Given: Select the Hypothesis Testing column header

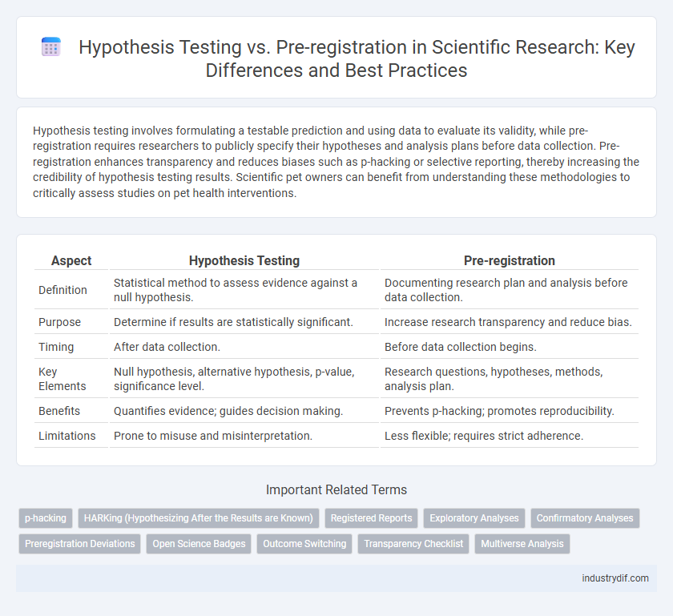Looking at the screenshot, I should click(x=244, y=260).
